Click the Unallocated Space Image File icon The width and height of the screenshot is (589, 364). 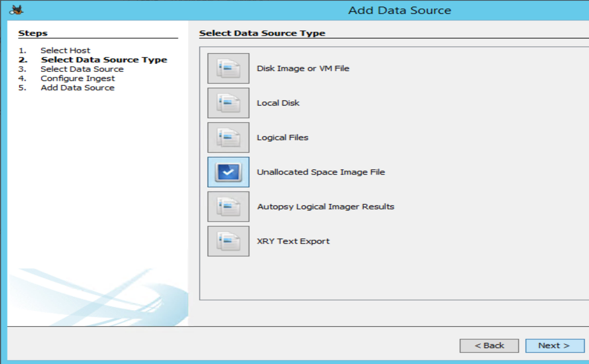click(228, 172)
